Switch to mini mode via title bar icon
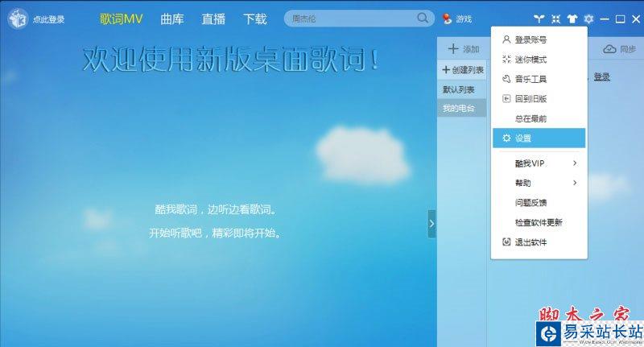 tap(555, 19)
